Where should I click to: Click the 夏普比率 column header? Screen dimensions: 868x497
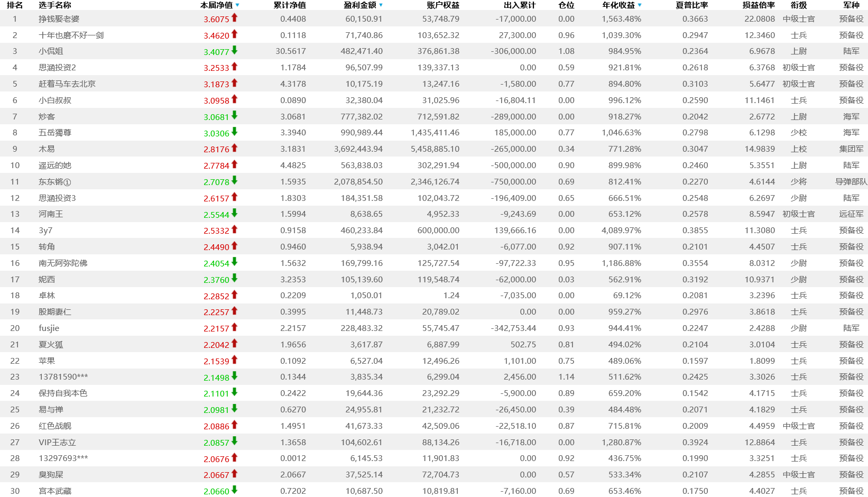click(692, 5)
